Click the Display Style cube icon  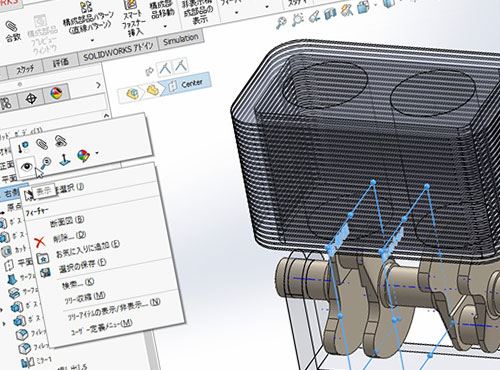click(x=389, y=3)
